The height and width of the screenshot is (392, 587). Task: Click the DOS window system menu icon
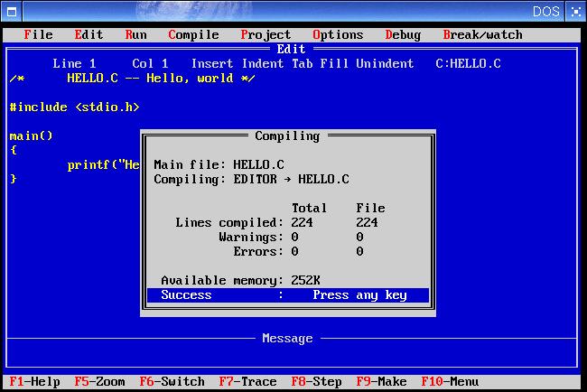tap(12, 12)
